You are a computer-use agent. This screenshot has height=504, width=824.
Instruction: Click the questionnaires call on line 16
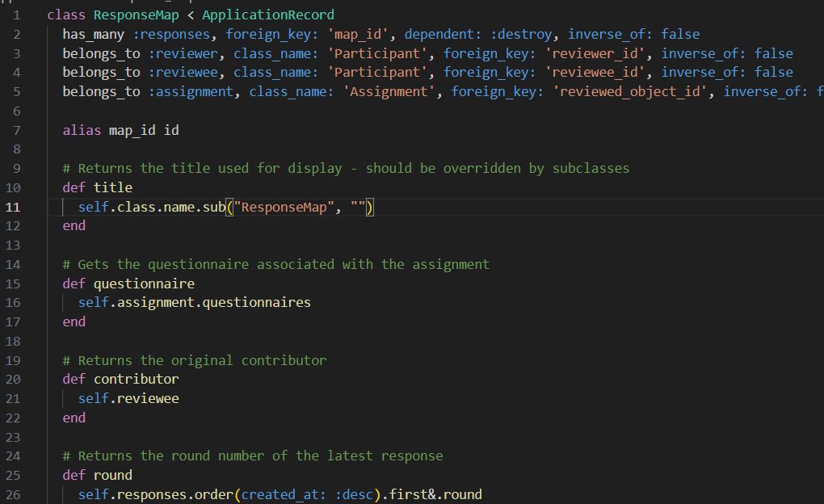click(x=256, y=303)
